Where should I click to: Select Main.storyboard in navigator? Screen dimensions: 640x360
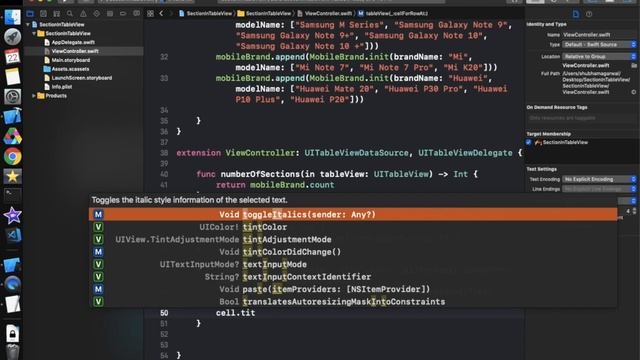pos(67,60)
